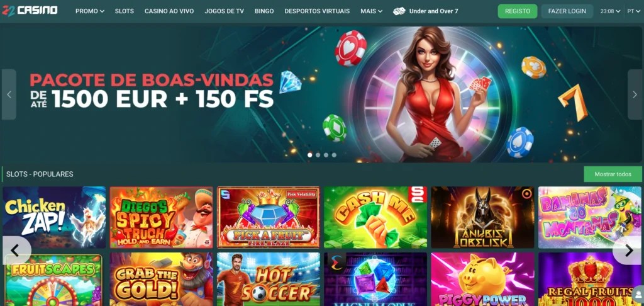Open the 23:08 time dropdown
This screenshot has height=306, width=644.
pyautogui.click(x=610, y=11)
